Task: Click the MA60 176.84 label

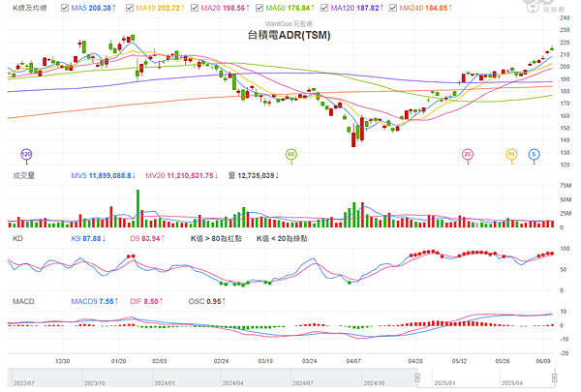Action: 290,8
